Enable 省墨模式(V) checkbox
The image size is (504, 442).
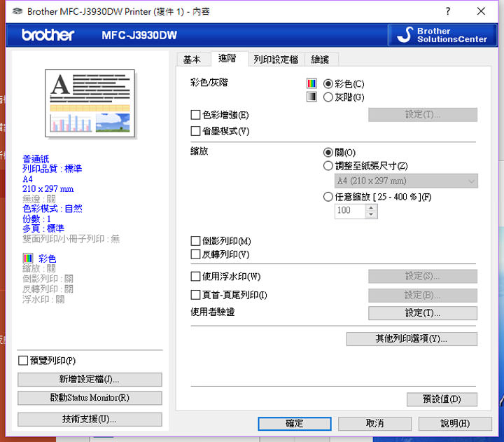pos(195,131)
